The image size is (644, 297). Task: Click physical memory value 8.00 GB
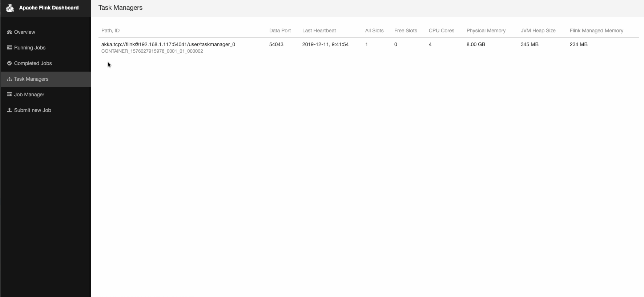(476, 44)
